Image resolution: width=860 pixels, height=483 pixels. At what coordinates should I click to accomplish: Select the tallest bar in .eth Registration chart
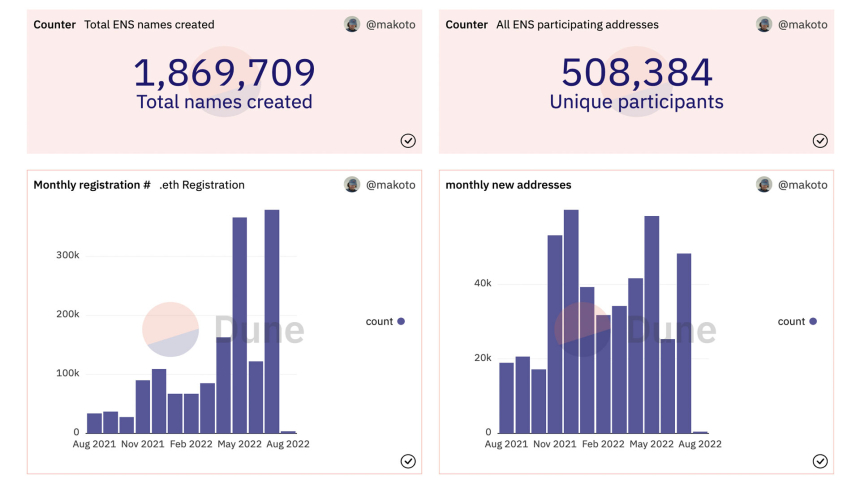(272, 321)
